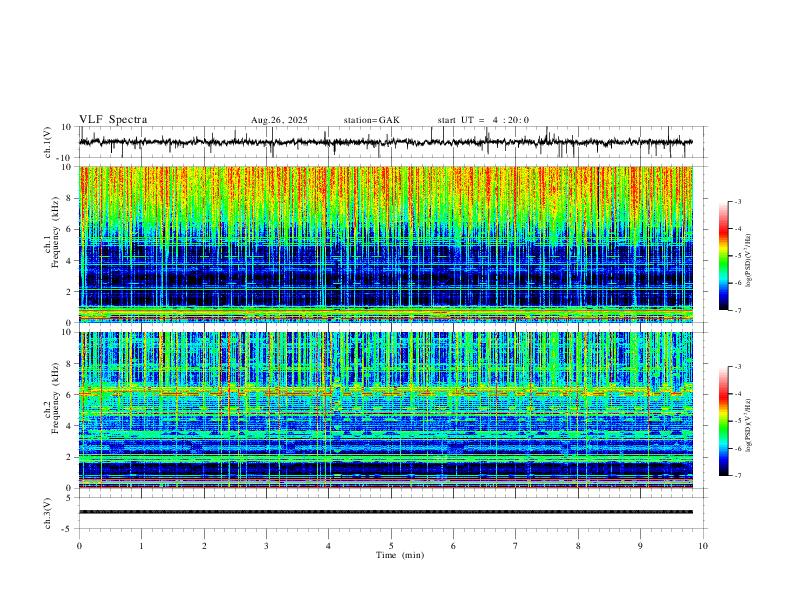The width and height of the screenshot is (792, 612).
Task: Click the ch.1 'Frequency (kHz)' axis label
Action: (55, 233)
